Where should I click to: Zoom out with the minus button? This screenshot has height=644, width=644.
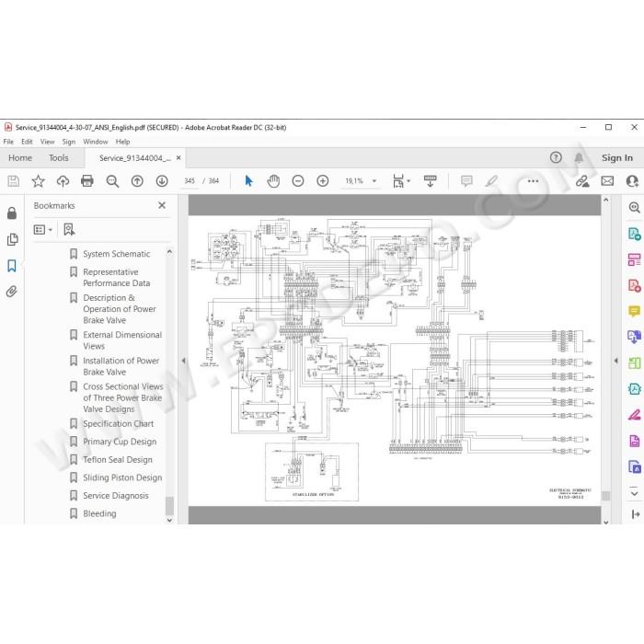tap(298, 181)
